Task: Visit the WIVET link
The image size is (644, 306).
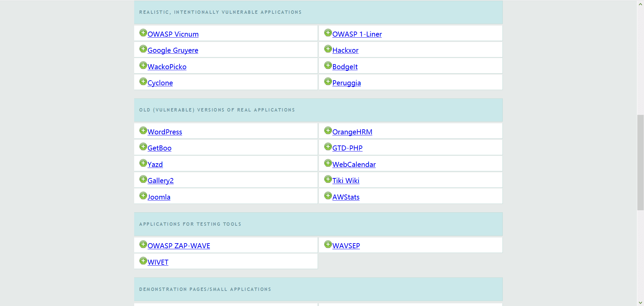Action: point(158,262)
